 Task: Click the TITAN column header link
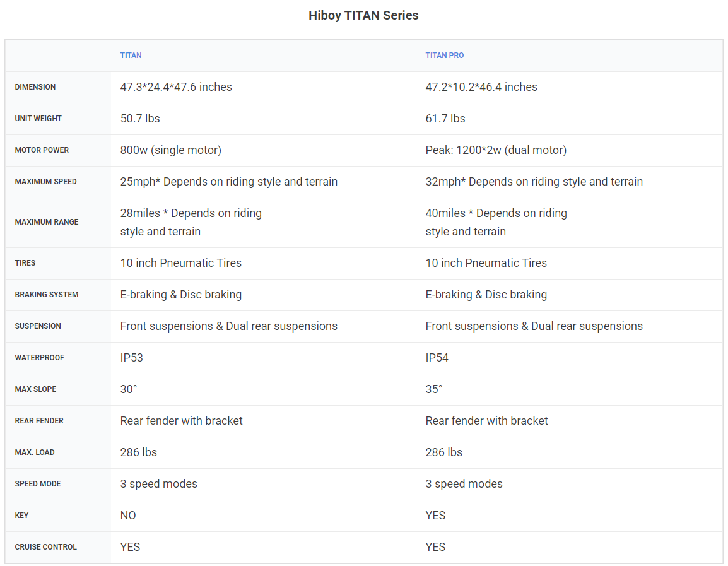point(131,56)
